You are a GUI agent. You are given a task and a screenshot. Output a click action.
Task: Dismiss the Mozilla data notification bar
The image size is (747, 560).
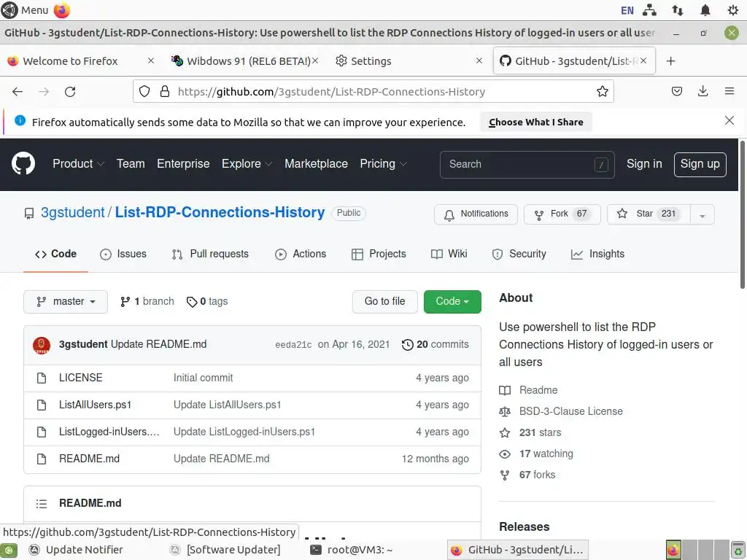[729, 120]
